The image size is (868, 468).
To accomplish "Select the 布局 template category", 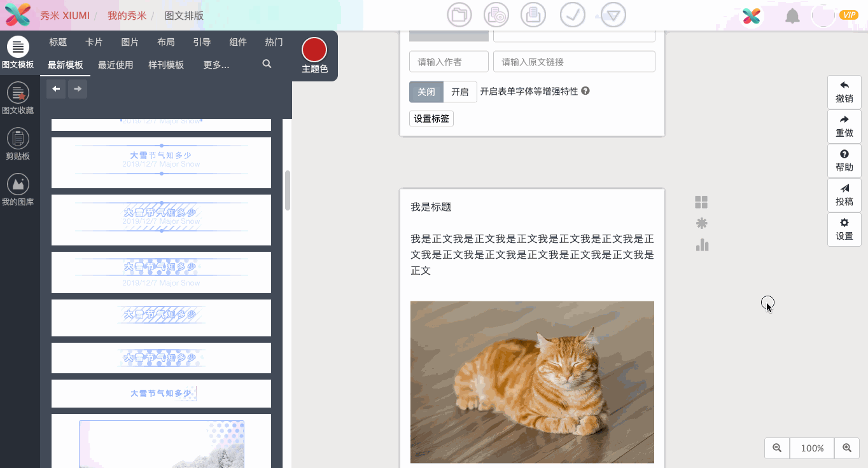I will pos(166,42).
